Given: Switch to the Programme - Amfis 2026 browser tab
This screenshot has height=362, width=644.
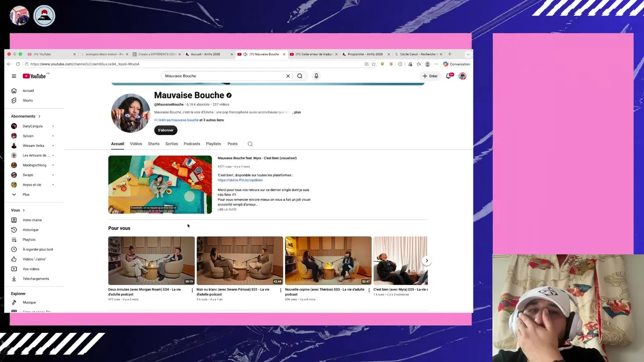Looking at the screenshot, I should pos(365,54).
